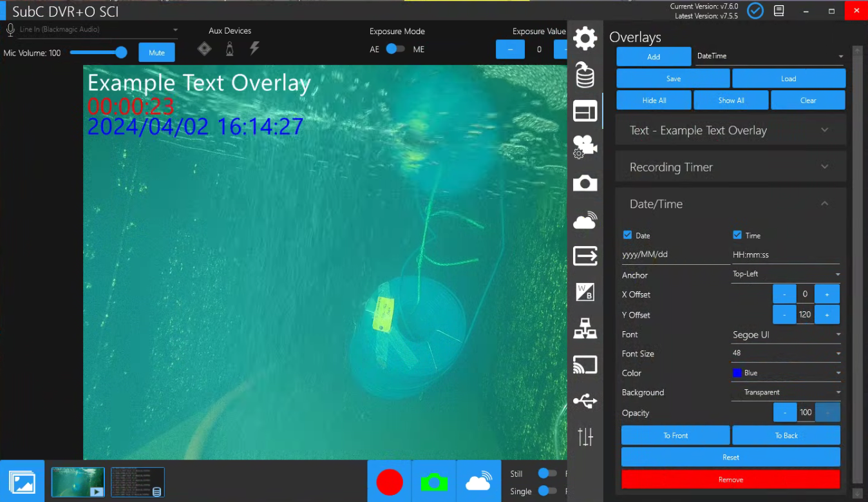Click the red Remove button
Image resolution: width=868 pixels, height=502 pixels.
pos(730,479)
